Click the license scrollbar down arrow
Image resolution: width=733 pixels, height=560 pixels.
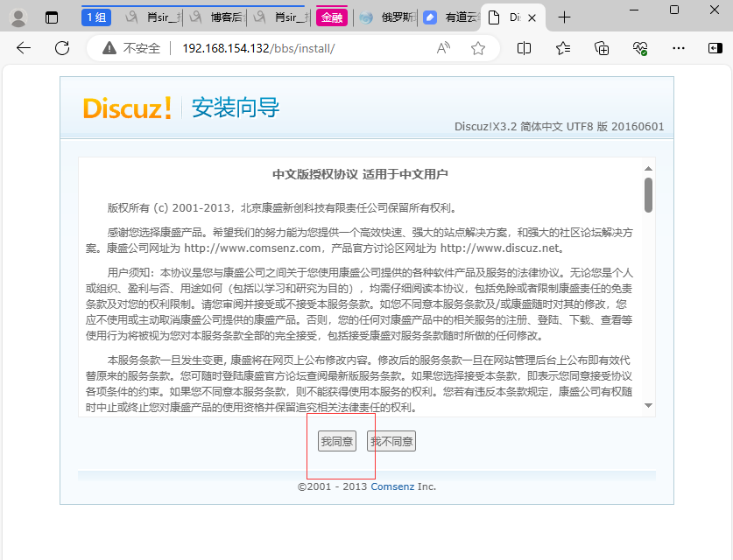click(x=648, y=405)
